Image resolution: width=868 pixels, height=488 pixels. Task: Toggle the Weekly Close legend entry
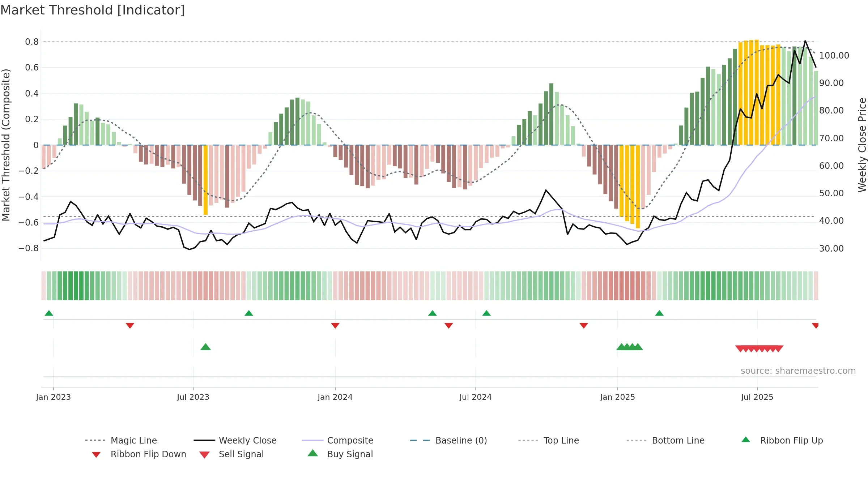click(235, 440)
